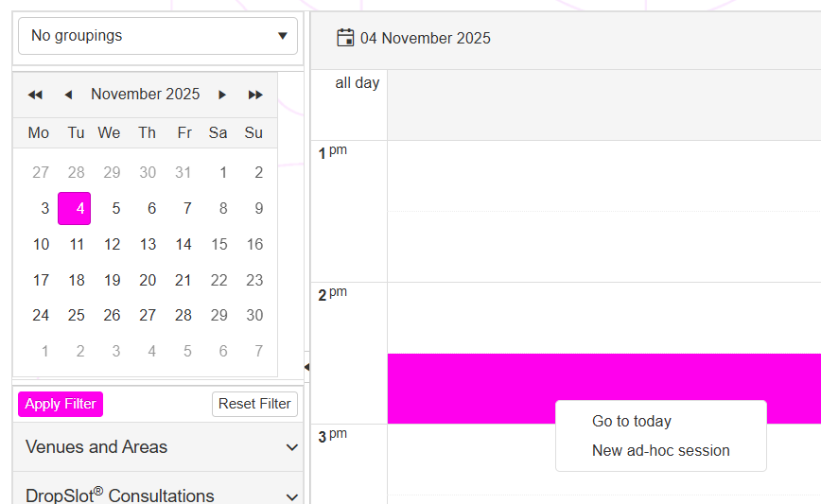Select November 12 in the mini calendar
Viewport: 821px width, 504px height.
[113, 245]
